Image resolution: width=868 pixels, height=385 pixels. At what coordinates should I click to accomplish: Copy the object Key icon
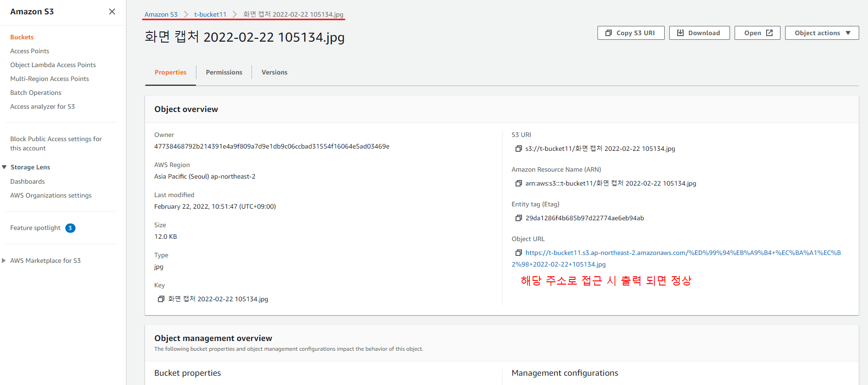161,299
